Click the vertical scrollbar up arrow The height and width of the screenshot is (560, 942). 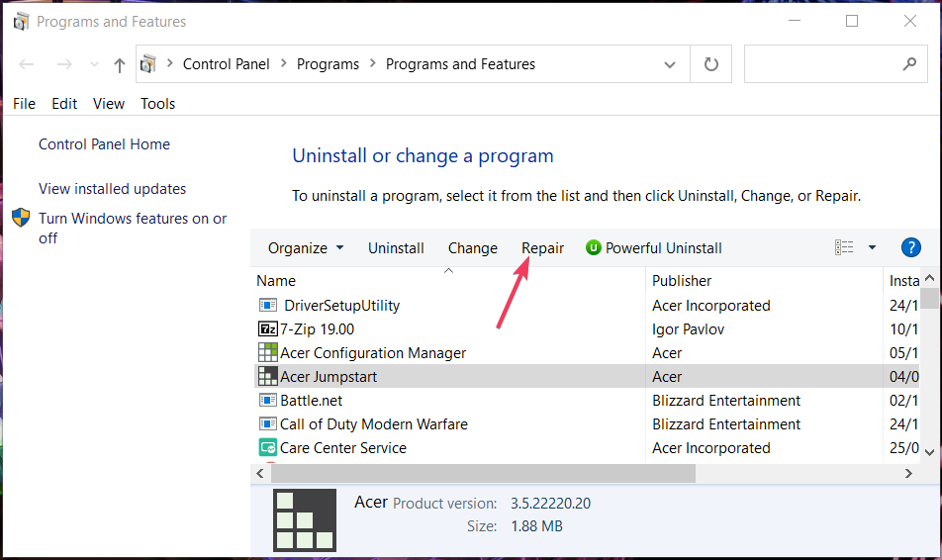click(930, 278)
